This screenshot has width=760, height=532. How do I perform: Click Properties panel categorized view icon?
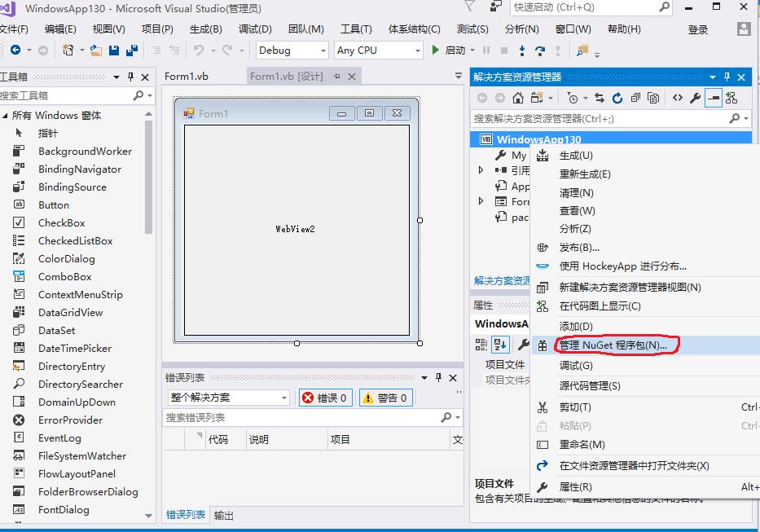point(481,345)
